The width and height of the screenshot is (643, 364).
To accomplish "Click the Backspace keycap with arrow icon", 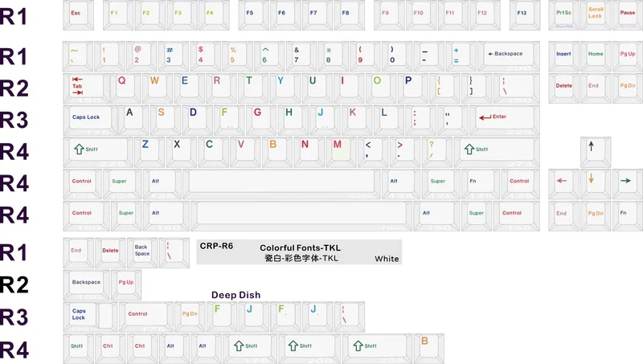I will tap(509, 56).
